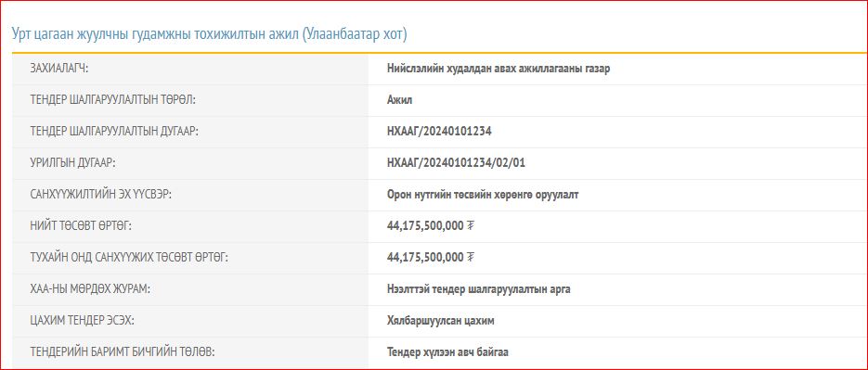Click value "Нийслэлийн худалдан авах ажиллагааны газар"
868x370 pixels.
(x=499, y=70)
